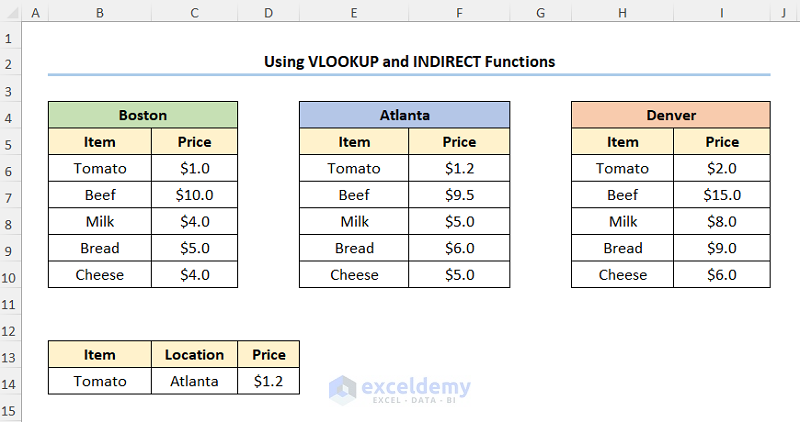The width and height of the screenshot is (800, 422).
Task: Select the Tomato item in row 14
Action: [99, 381]
